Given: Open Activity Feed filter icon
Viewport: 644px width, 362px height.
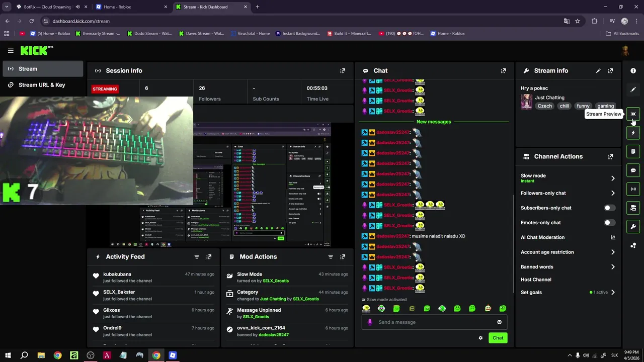Looking at the screenshot, I should 197,257.
